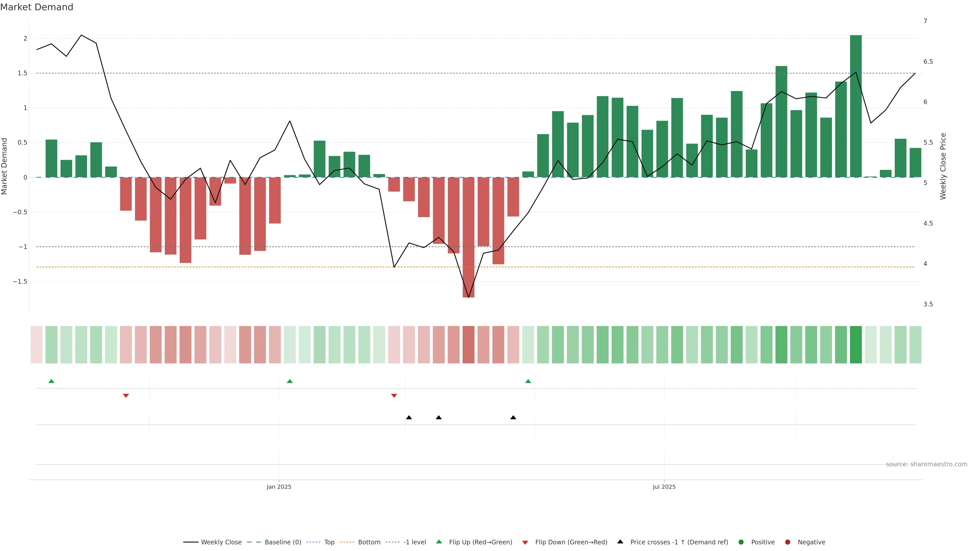Select the leftmost red flip-down marker on the chart
Image resolution: width=980 pixels, height=551 pixels.
point(126,396)
